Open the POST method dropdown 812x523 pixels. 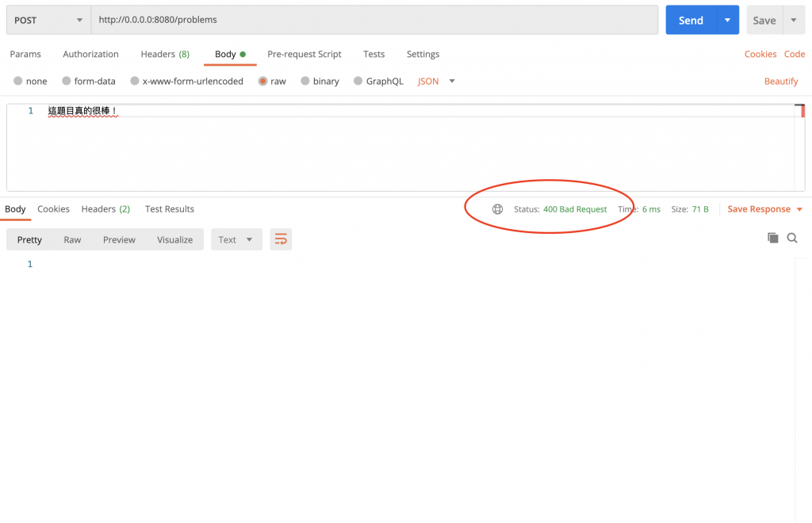click(x=48, y=20)
